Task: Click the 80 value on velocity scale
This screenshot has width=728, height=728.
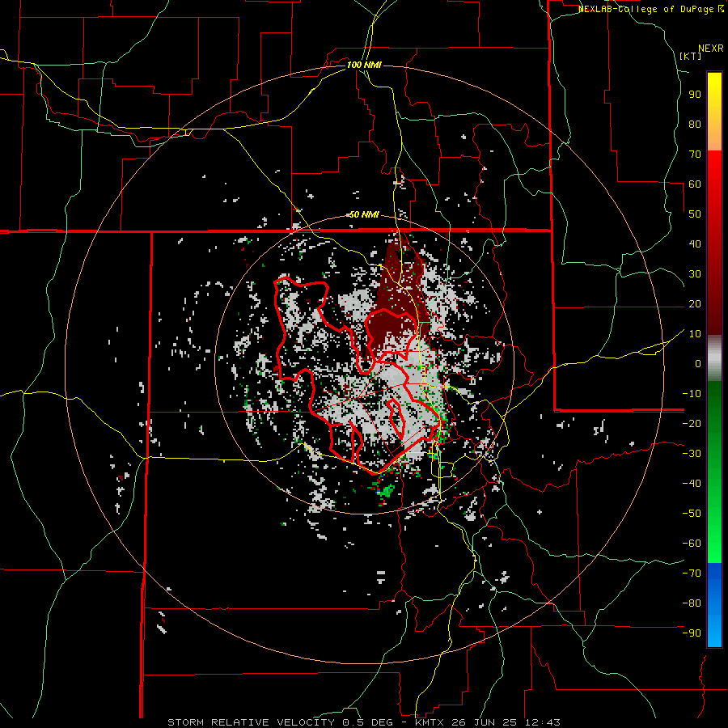Action: pyautogui.click(x=695, y=125)
